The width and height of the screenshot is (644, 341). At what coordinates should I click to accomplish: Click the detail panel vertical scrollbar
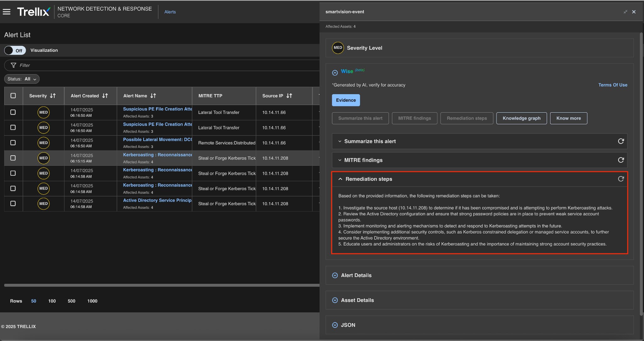[x=641, y=174]
